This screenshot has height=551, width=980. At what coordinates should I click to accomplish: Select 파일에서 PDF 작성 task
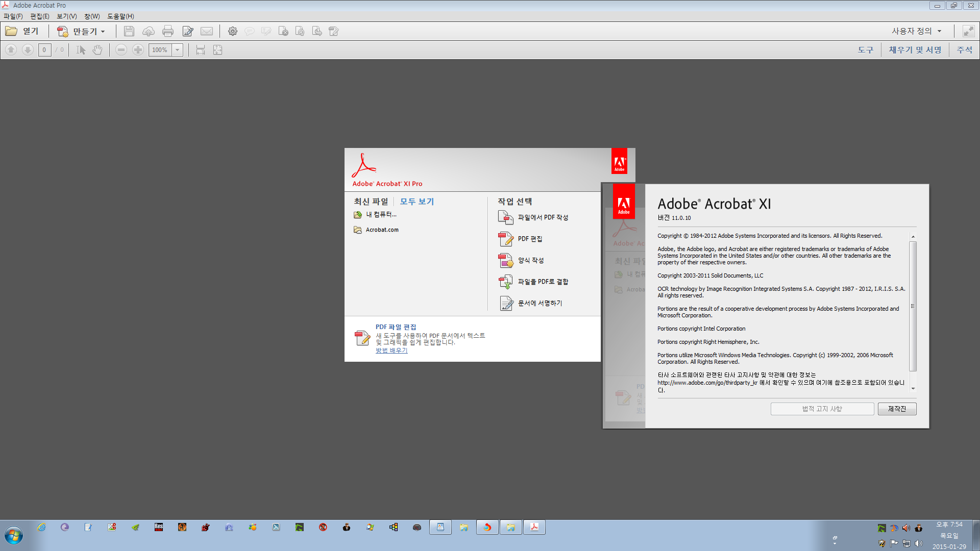pos(533,218)
